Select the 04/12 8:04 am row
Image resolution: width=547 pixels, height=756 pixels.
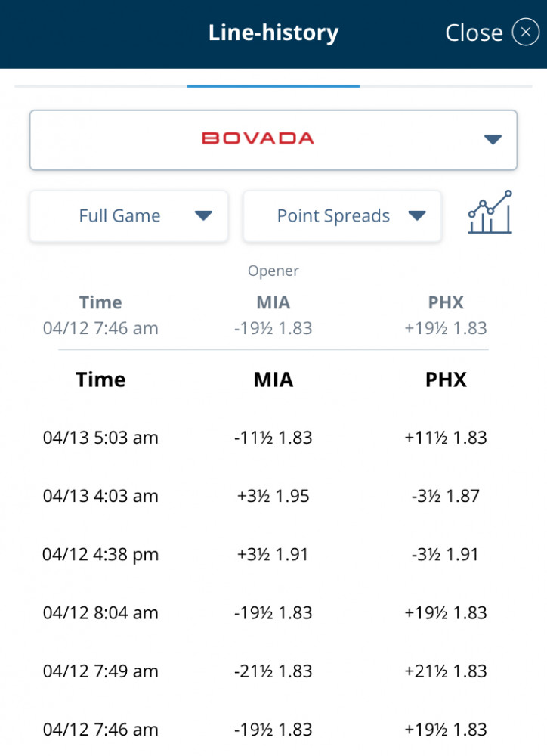tap(273, 613)
